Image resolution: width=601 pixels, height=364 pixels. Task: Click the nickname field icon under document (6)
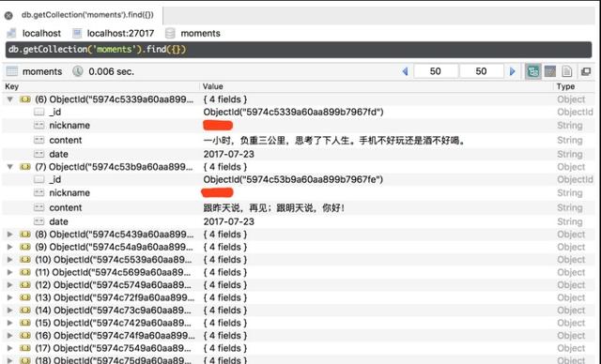39,125
